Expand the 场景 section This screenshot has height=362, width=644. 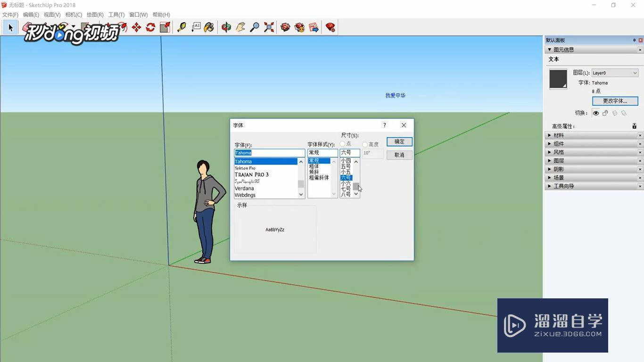click(x=549, y=178)
